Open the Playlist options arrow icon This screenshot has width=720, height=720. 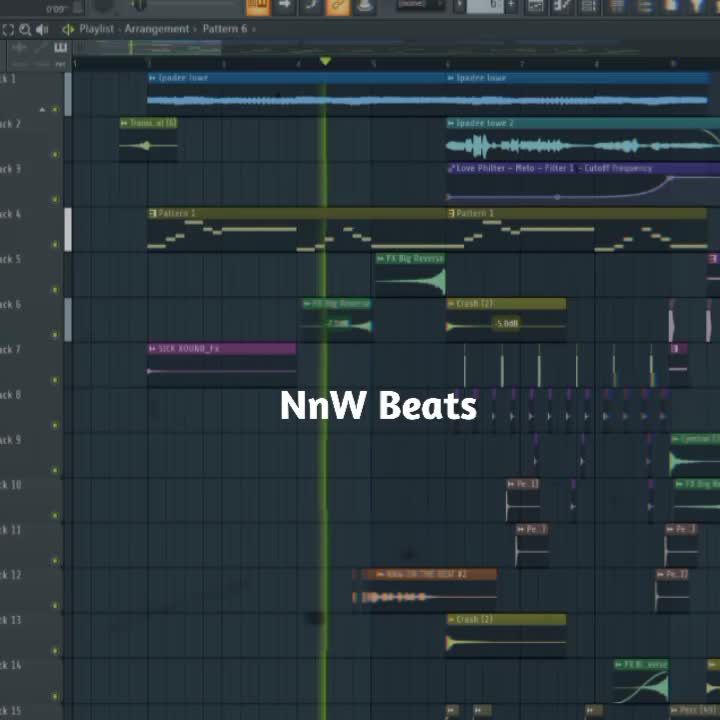(68, 29)
